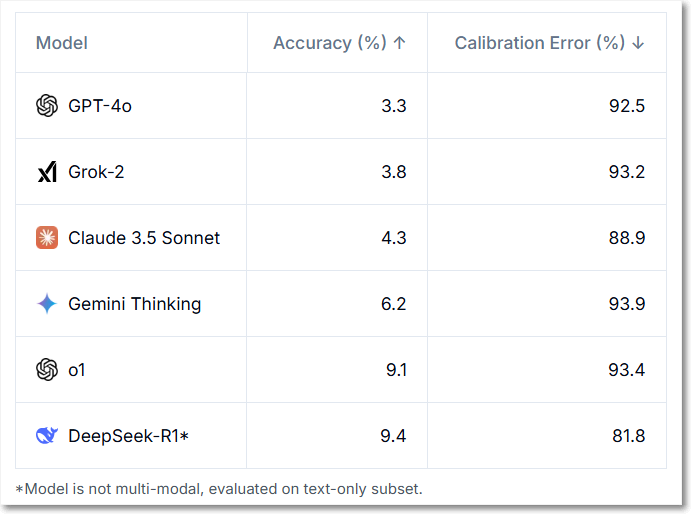Click the down arrow next to Calibration Error
The width and height of the screenshot is (691, 514).
[638, 43]
